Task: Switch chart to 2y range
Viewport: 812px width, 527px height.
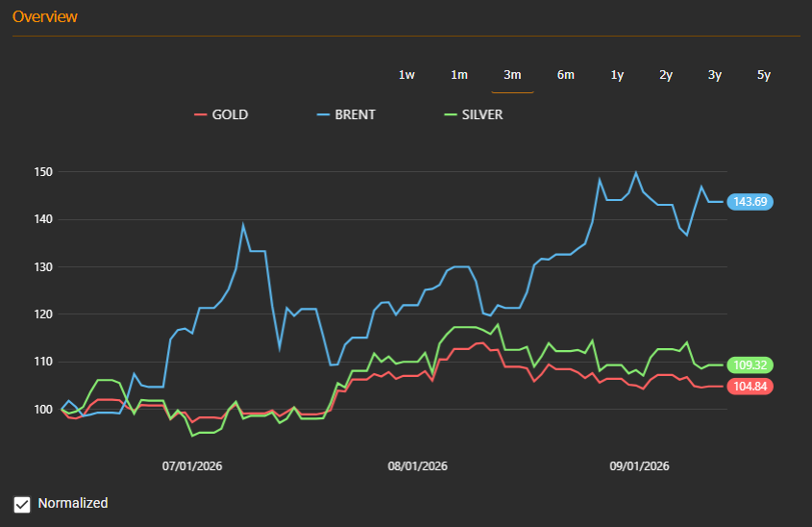Action: (665, 75)
